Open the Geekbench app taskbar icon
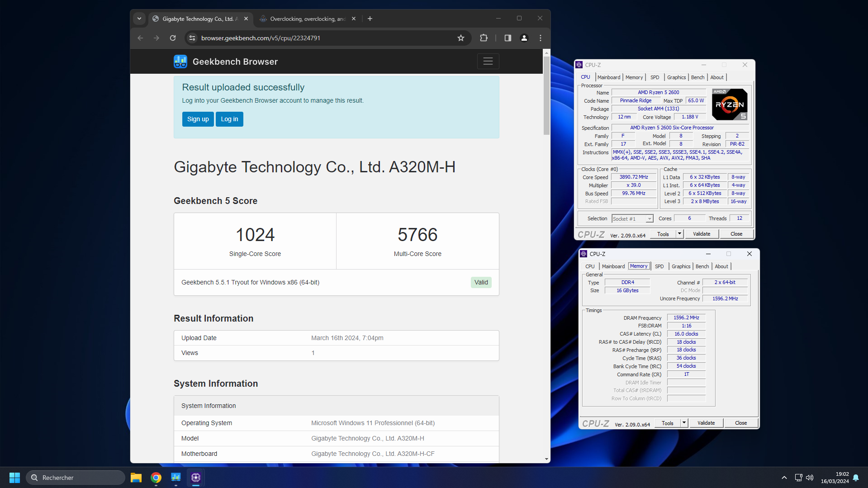Screen dimensions: 868x488 [x=176, y=478]
